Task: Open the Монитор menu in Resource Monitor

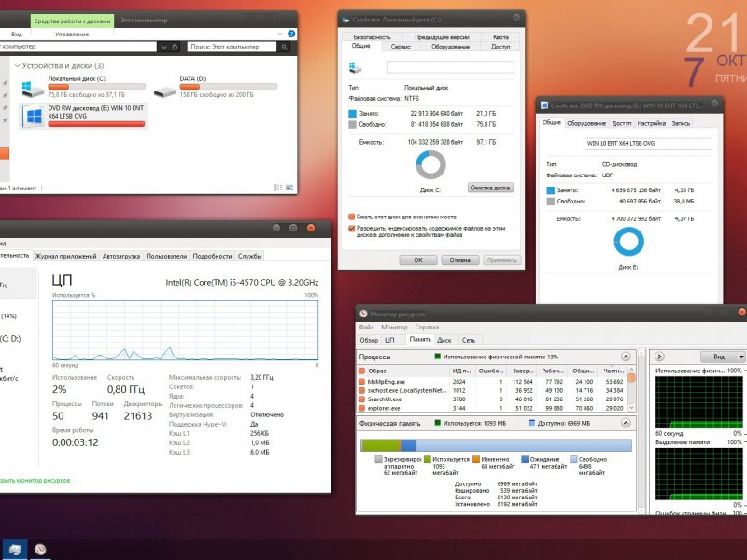Action: [x=394, y=328]
